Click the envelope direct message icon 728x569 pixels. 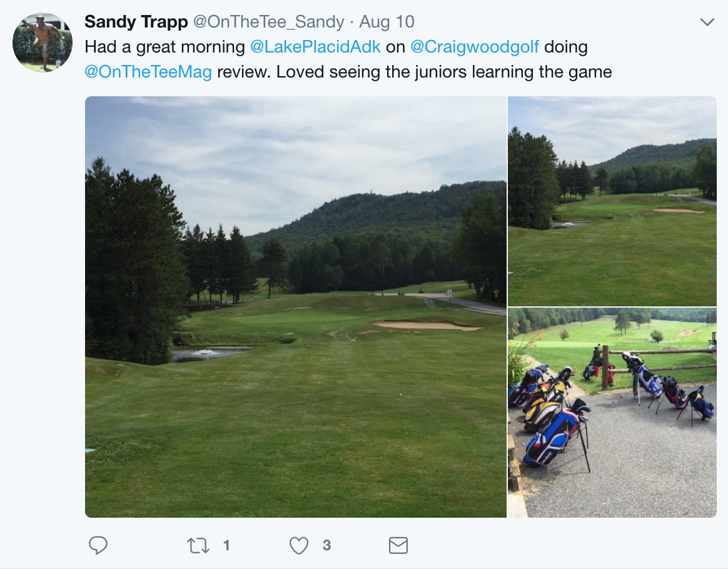pyautogui.click(x=398, y=545)
